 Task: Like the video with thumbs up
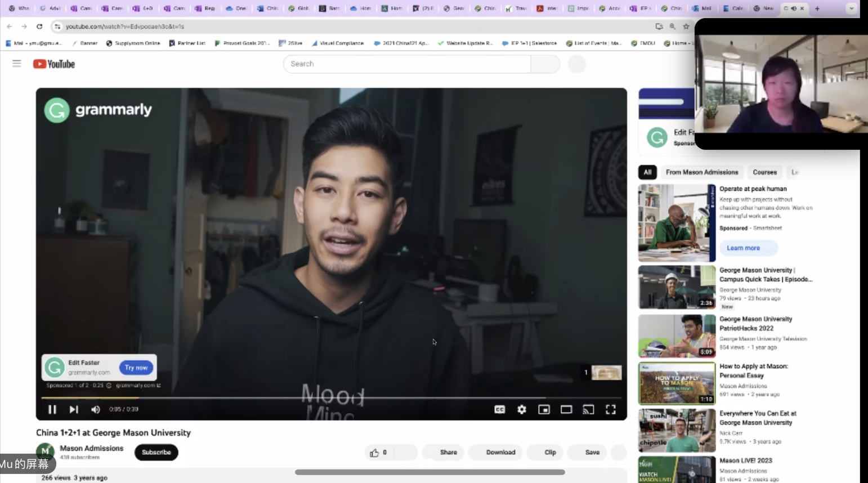click(x=374, y=452)
